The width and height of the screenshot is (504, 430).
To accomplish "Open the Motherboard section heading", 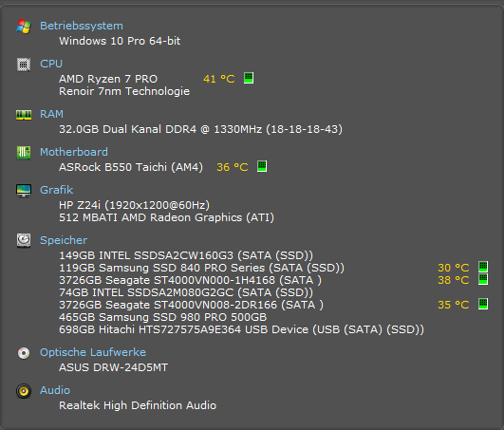I will tap(74, 152).
